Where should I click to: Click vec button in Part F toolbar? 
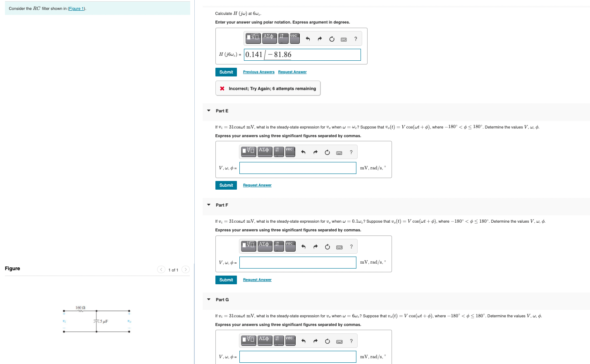(290, 246)
